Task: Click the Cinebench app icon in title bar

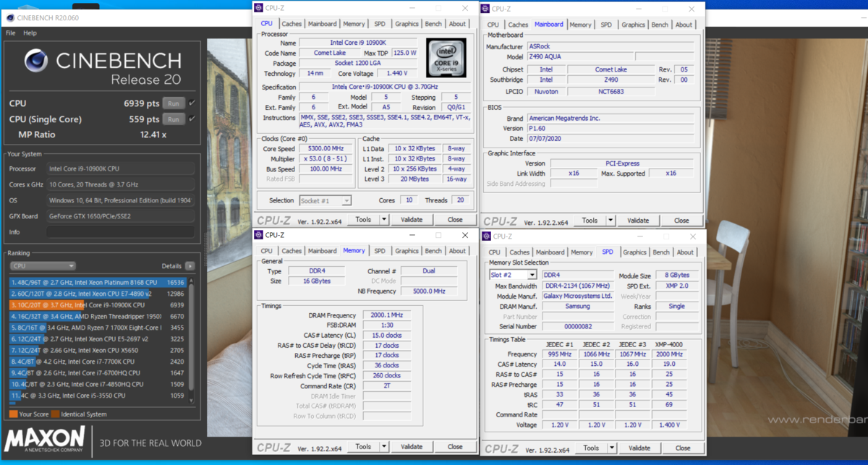Action: (x=10, y=20)
